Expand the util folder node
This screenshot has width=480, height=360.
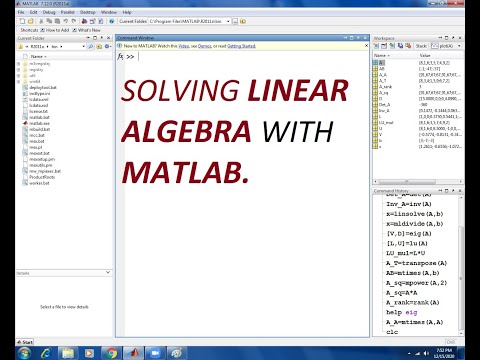pyautogui.click(x=19, y=76)
